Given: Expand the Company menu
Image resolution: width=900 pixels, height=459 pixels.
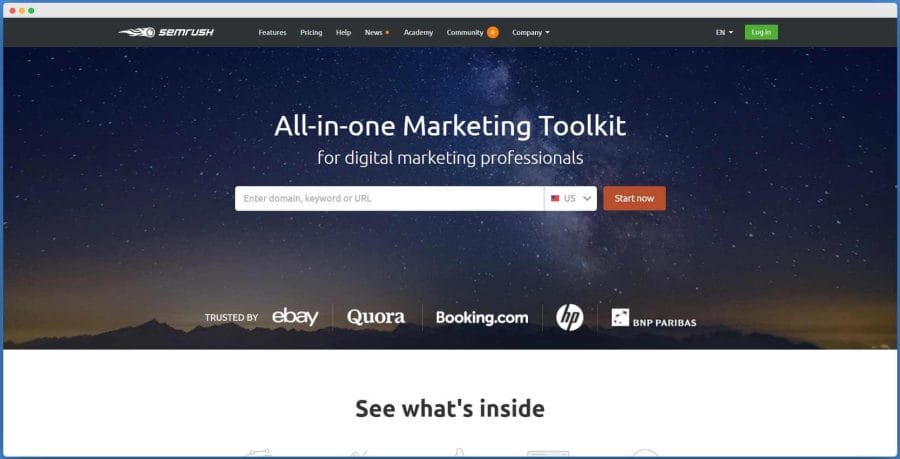Looking at the screenshot, I should [x=531, y=33].
